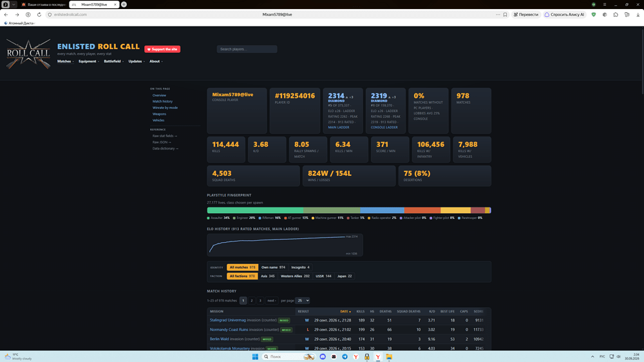Focus the Search players field
This screenshot has height=362, width=644.
coord(247,49)
